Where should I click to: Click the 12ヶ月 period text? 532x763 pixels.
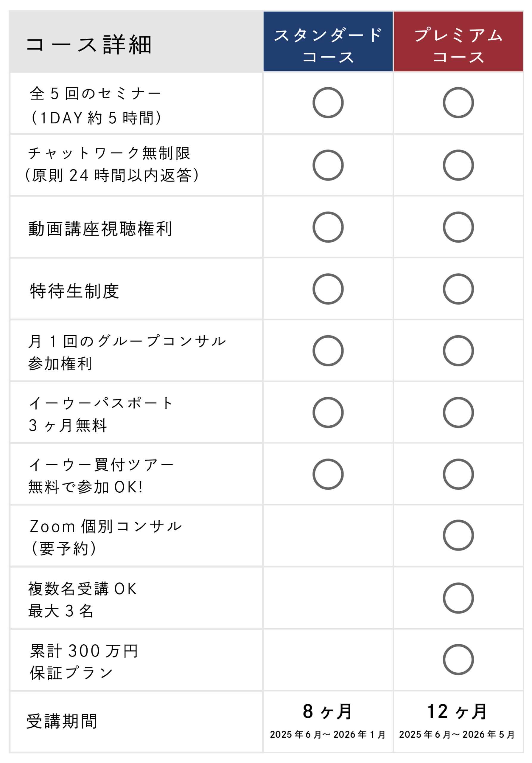point(457,711)
